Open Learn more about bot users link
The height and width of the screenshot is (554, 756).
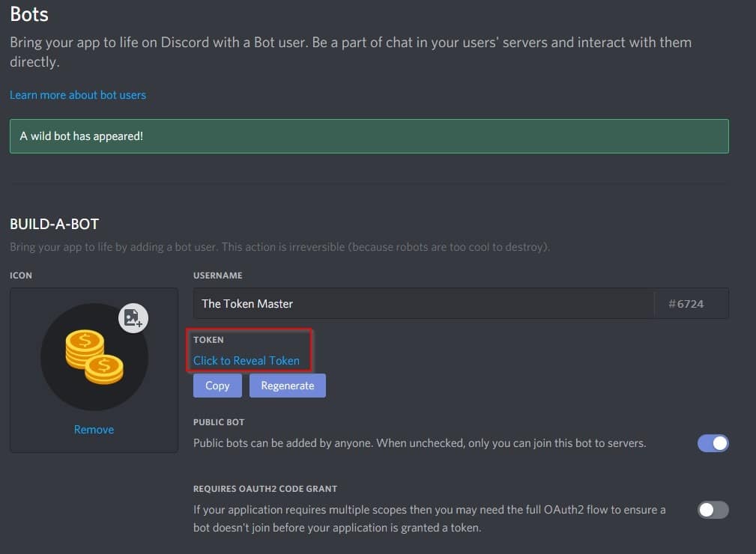78,95
